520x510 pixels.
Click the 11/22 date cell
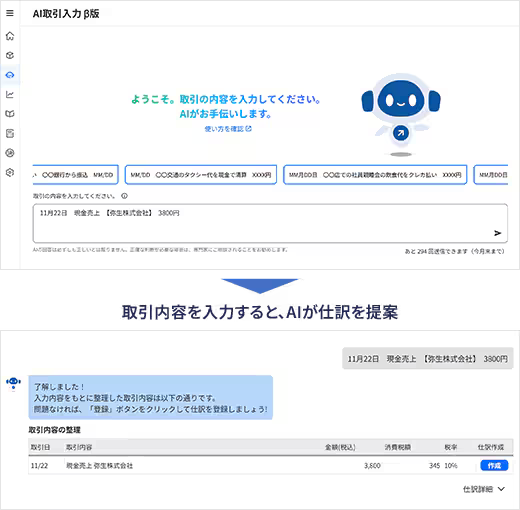tap(39, 466)
